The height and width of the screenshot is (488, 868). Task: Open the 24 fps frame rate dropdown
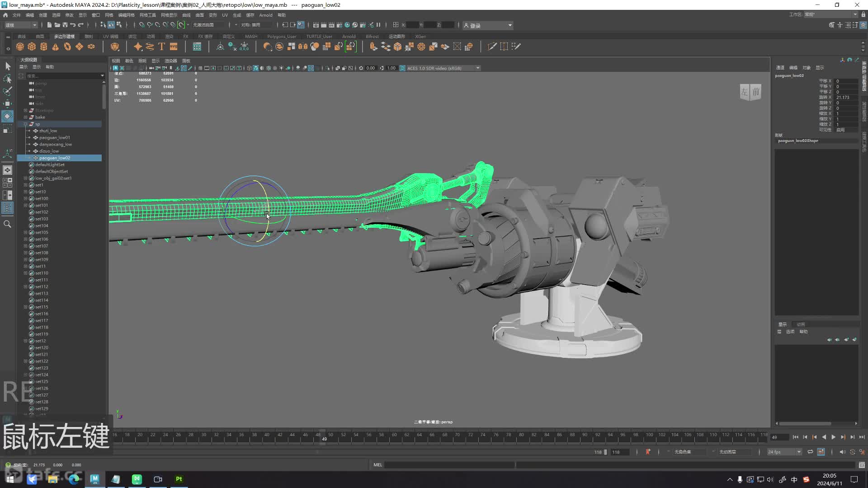tap(784, 451)
